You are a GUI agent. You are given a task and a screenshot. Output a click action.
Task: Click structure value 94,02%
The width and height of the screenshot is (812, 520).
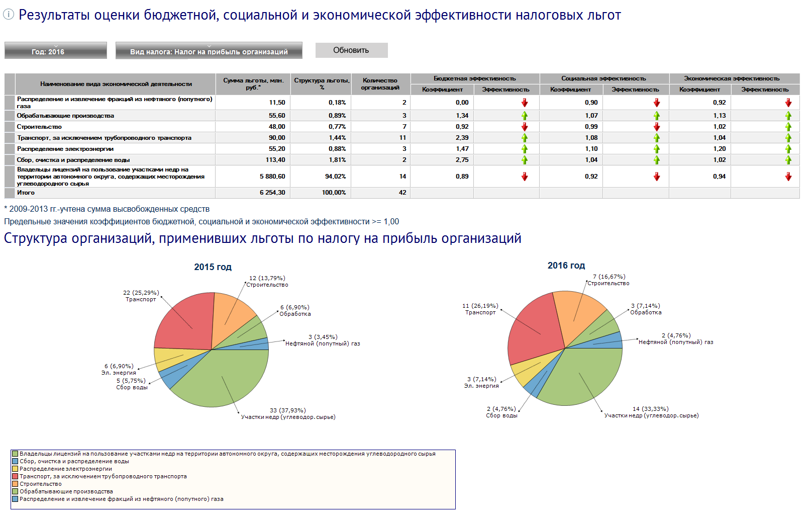click(336, 177)
